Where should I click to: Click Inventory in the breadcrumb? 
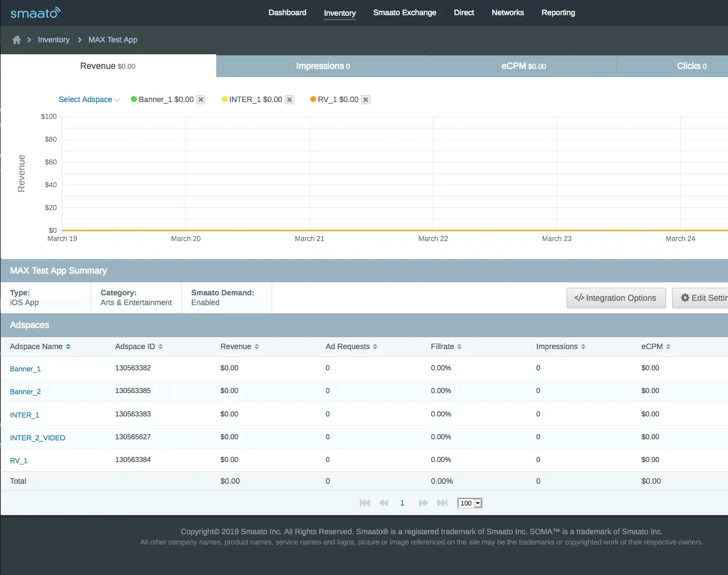pyautogui.click(x=54, y=40)
